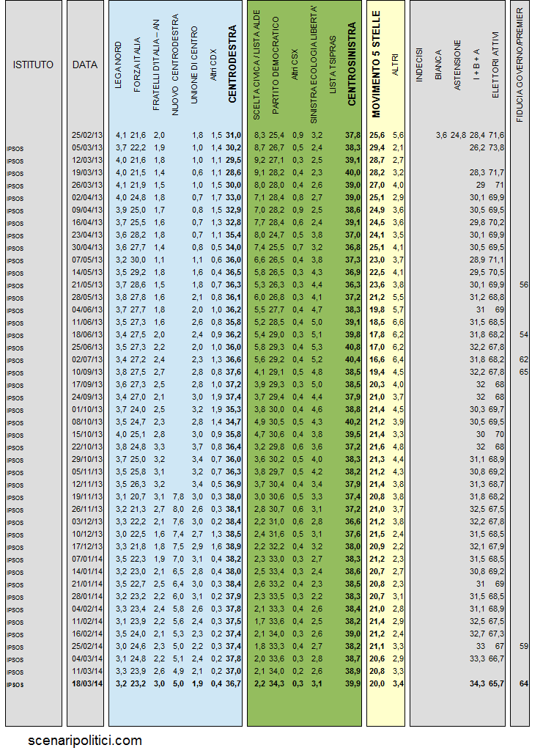Click the INDECISI column header
This screenshot has width=543, height=756.
click(419, 65)
